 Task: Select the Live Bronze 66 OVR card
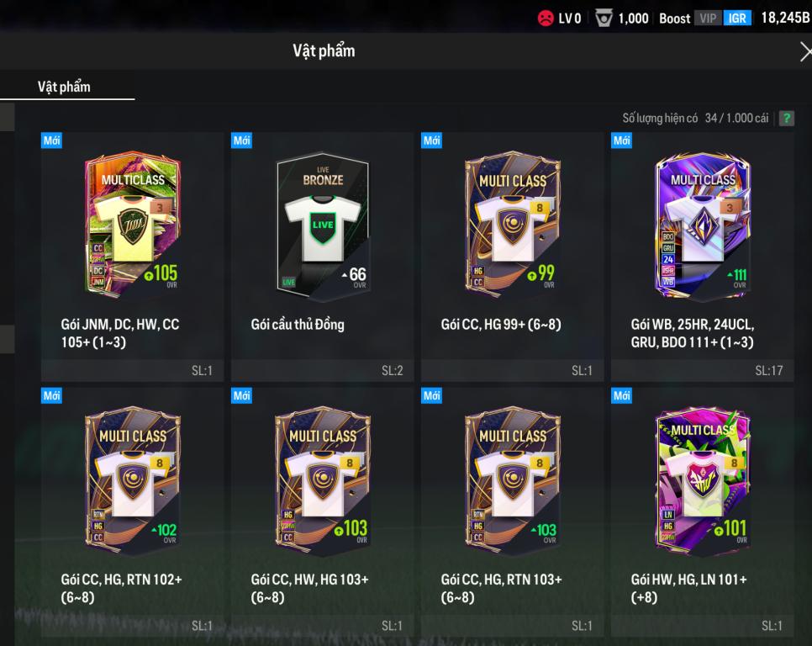(323, 226)
